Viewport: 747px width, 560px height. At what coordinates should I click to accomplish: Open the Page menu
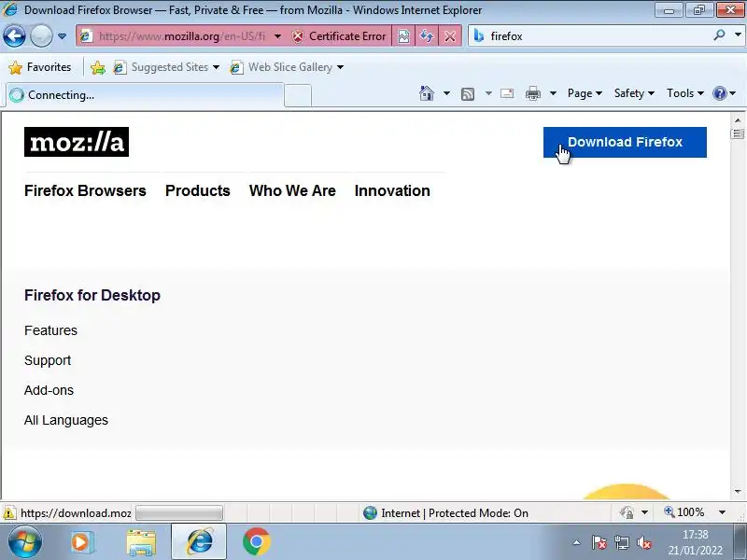point(585,93)
